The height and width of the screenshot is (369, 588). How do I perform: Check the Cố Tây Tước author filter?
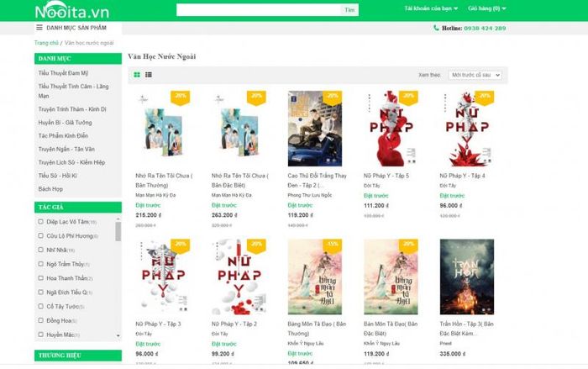(41, 306)
